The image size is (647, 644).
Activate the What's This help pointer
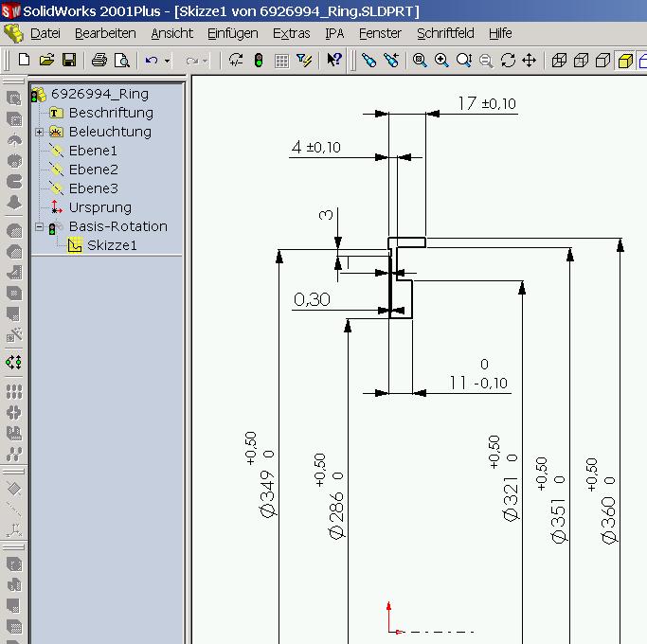point(333,60)
